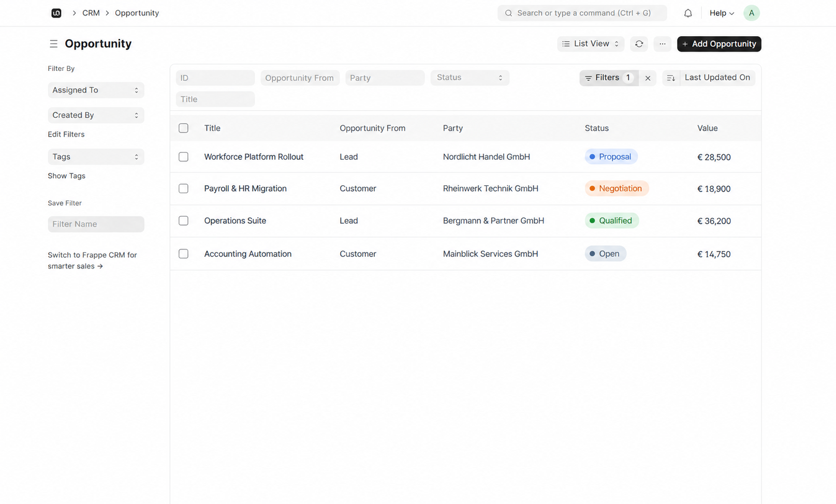Click the Proposal status badge
Viewport: 836px width, 504px height.
pos(611,157)
